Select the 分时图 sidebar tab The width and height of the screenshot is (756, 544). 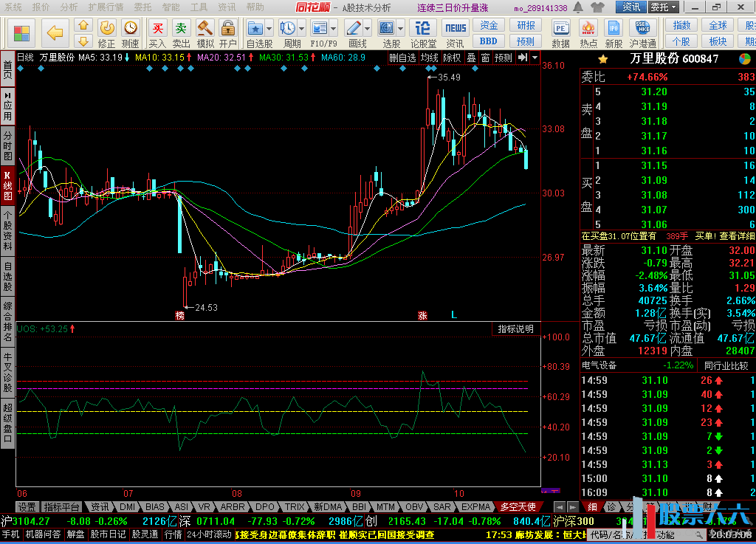point(7,146)
